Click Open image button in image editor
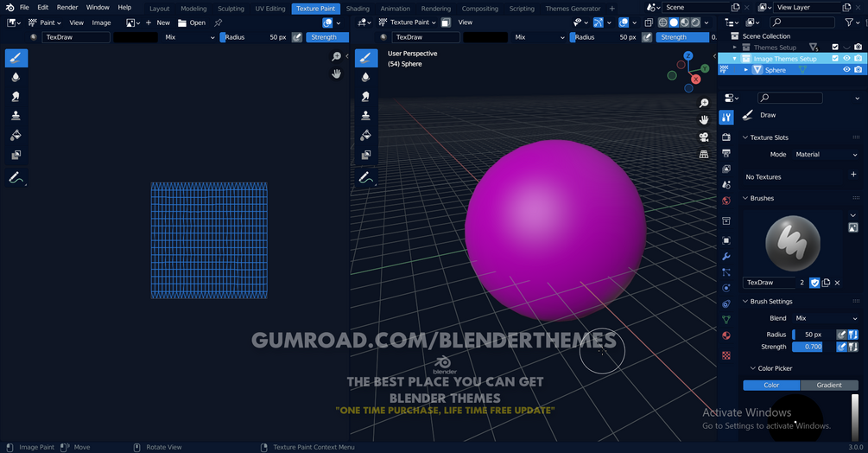This screenshot has height=453, width=868. coord(192,22)
